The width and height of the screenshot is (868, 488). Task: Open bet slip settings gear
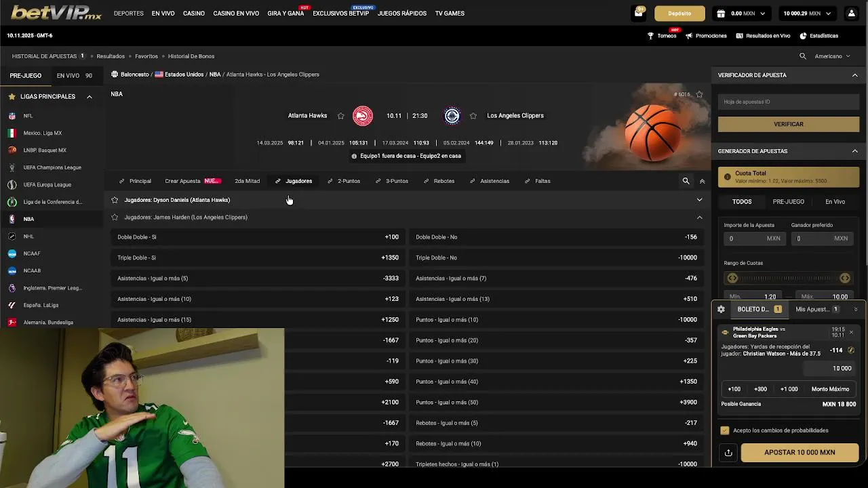coord(721,309)
